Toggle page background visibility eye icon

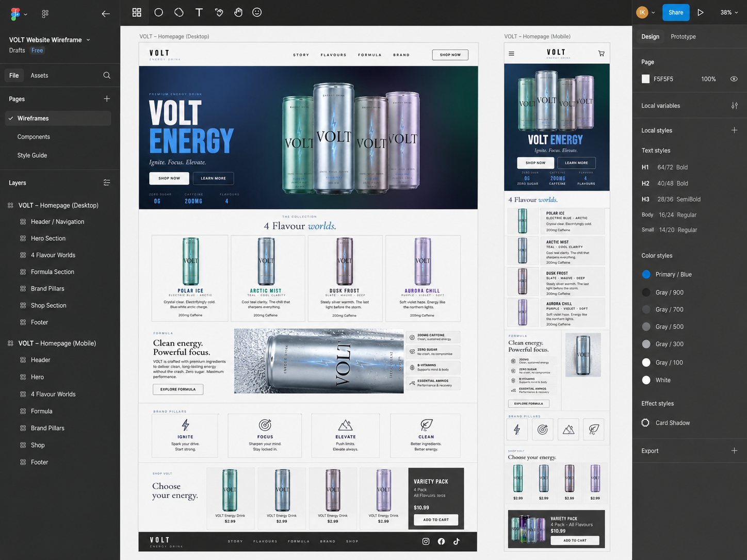click(x=734, y=79)
